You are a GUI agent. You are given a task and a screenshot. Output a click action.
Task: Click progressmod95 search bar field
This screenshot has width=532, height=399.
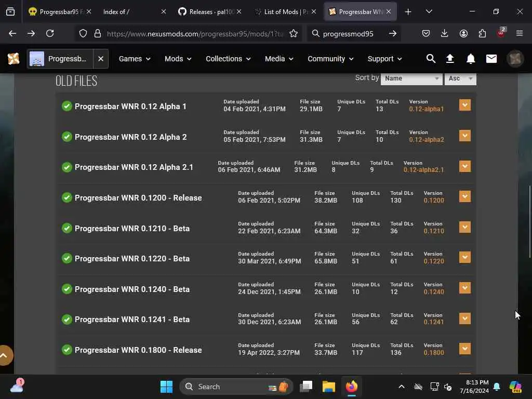[348, 34]
